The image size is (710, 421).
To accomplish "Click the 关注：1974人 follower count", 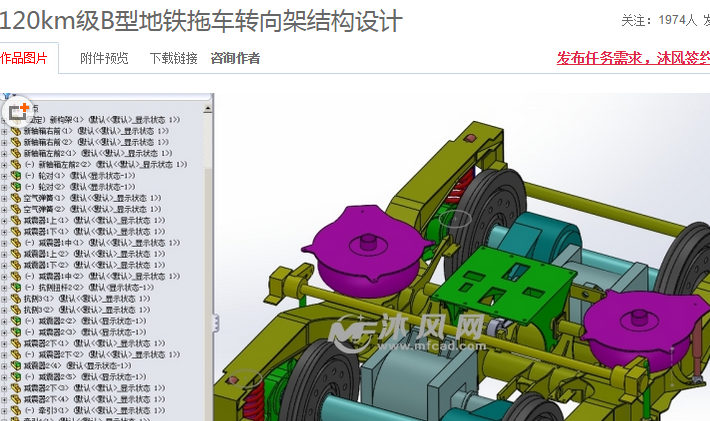I will 659,20.
